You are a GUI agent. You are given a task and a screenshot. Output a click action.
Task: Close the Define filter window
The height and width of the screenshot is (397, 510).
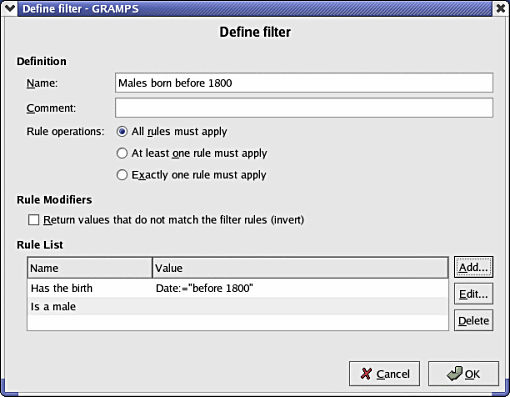(501, 8)
